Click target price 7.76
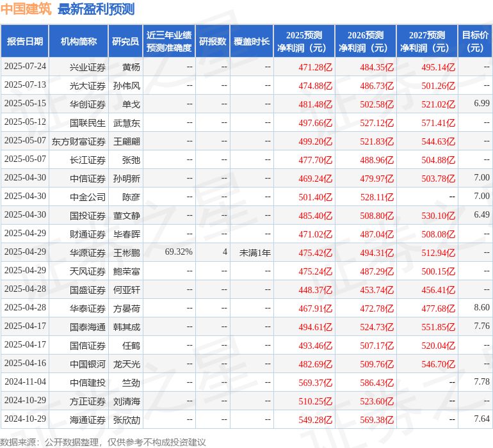493x448 pixels. point(481,326)
